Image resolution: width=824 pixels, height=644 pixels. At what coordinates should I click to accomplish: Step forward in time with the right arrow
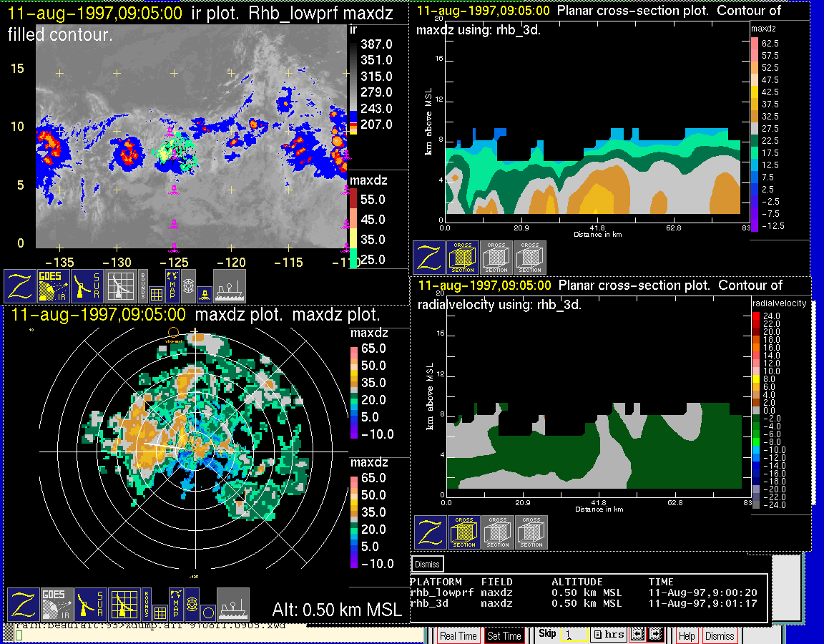(655, 635)
